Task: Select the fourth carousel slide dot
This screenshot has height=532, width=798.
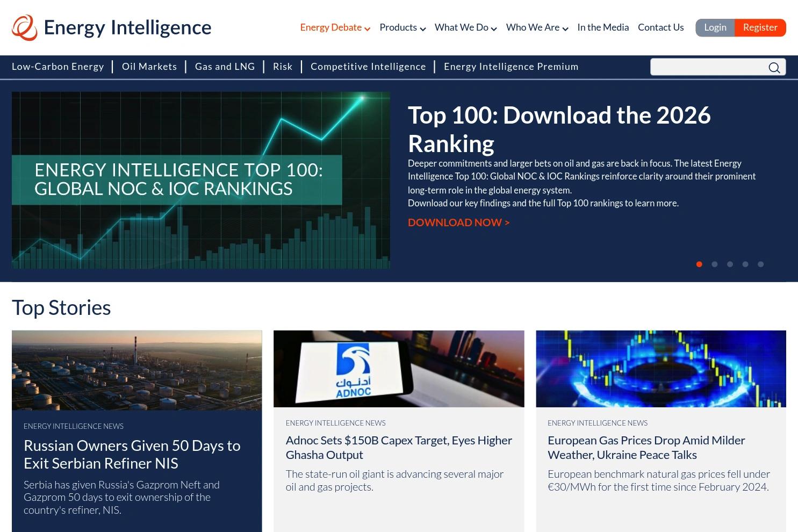Action: [x=745, y=264]
